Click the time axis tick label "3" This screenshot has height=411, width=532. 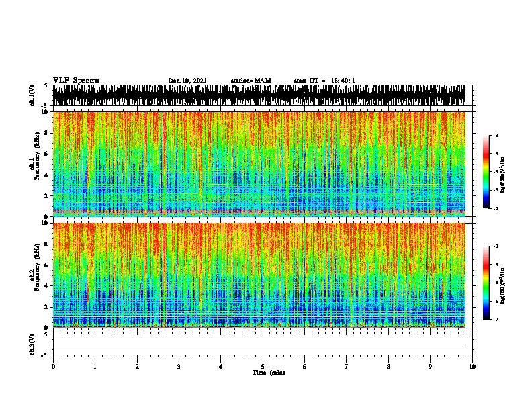coord(179,367)
